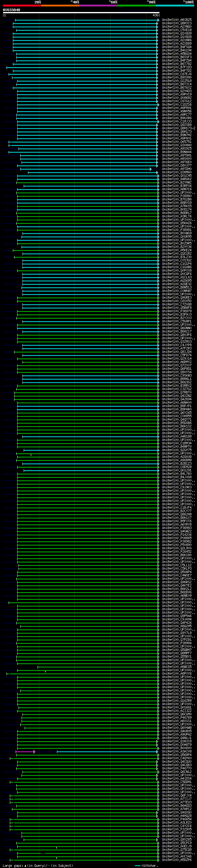Open hit UniRef100_B9N7H2

[177, 135]
